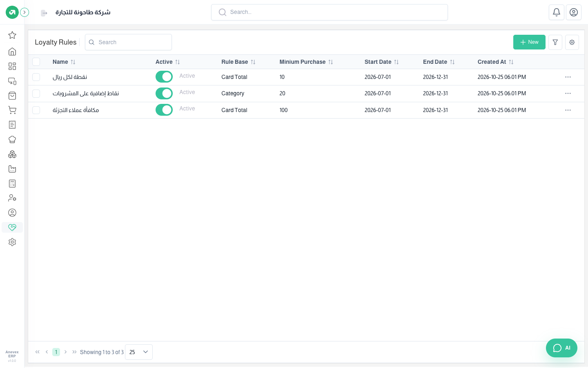Open the favorites star in the sidebar
The image size is (588, 368).
tap(12, 35)
